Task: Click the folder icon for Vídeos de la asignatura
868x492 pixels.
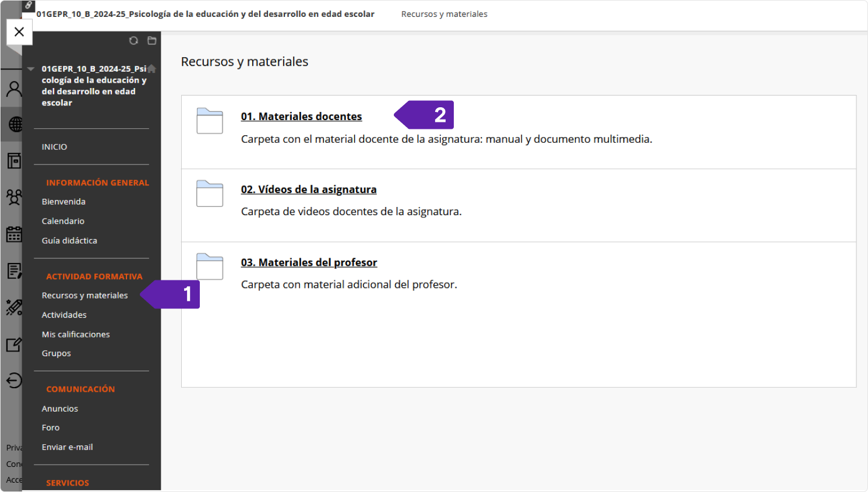Action: tap(210, 194)
